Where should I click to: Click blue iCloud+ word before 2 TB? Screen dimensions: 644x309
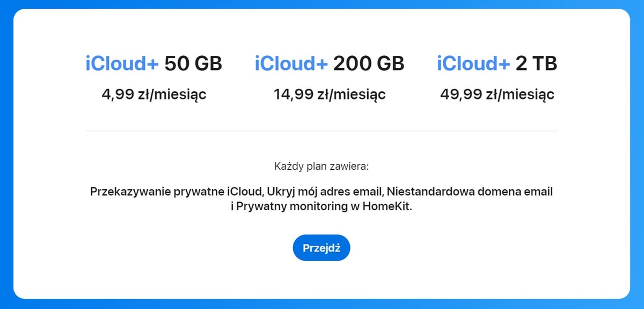coord(474,64)
